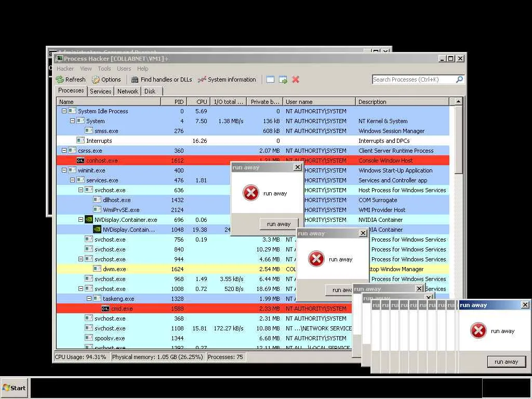The height and width of the screenshot is (399, 532).
Task: Click error icon in the topmost-left run away dialog
Action: [251, 193]
